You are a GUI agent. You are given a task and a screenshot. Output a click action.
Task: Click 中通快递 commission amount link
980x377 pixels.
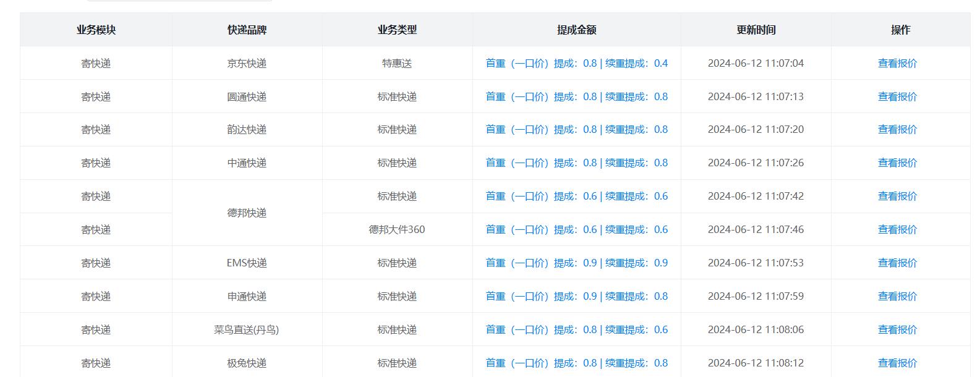point(577,163)
